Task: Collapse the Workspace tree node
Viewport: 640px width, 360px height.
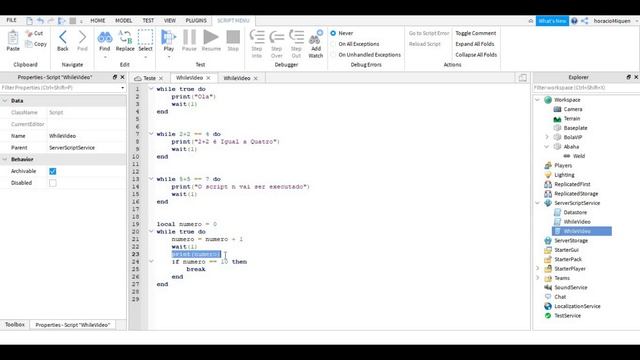Action: click(x=537, y=100)
